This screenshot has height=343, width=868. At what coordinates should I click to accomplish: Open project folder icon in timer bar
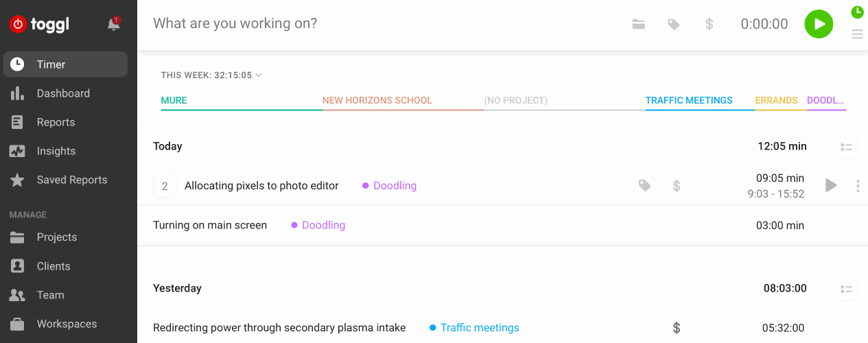(639, 24)
